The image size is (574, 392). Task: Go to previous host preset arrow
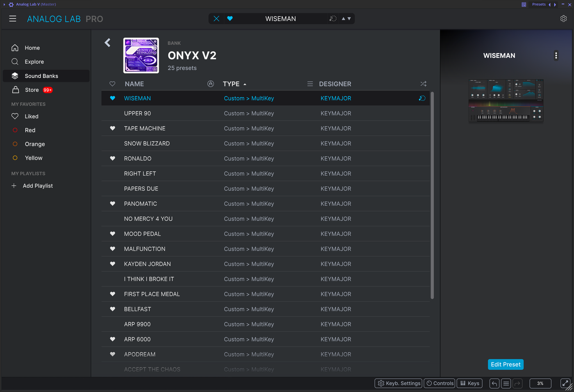click(549, 5)
